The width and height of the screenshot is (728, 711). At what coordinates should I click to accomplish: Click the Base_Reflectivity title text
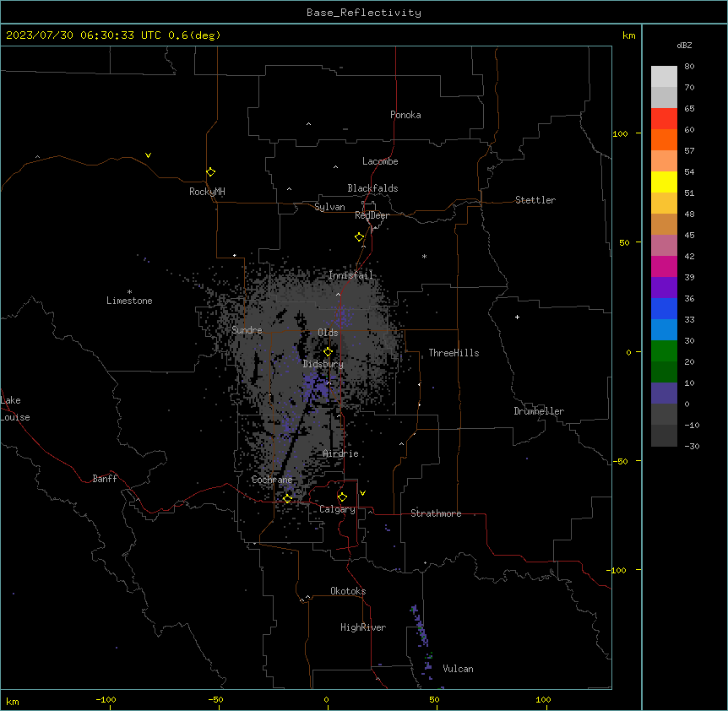364,13
